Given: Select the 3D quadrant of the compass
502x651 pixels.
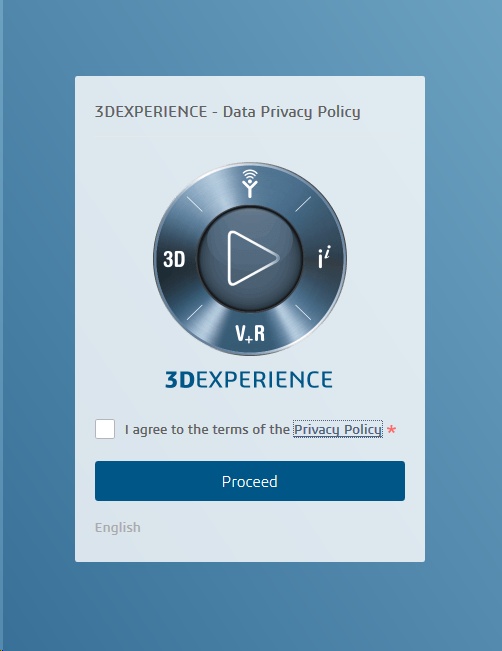Looking at the screenshot, I should point(174,259).
